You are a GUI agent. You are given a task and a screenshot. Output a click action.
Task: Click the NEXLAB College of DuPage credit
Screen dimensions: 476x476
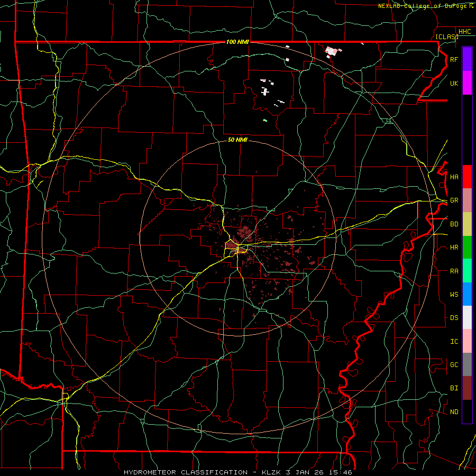point(426,6)
